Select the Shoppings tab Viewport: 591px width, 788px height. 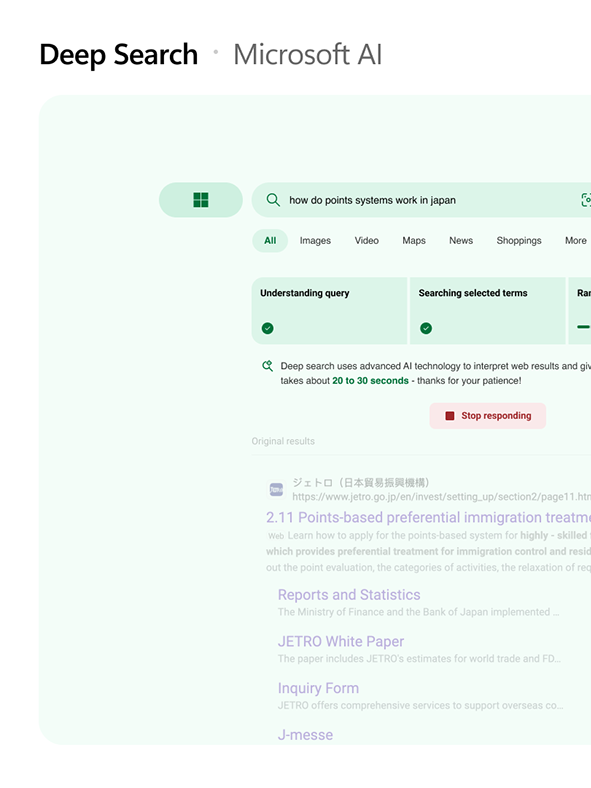(519, 241)
